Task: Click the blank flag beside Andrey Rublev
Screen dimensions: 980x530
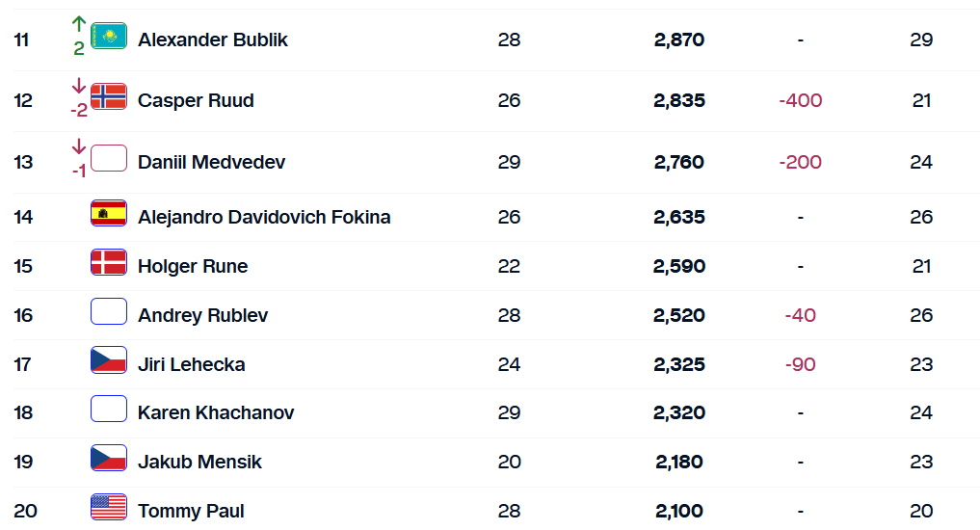Action: pos(109,311)
